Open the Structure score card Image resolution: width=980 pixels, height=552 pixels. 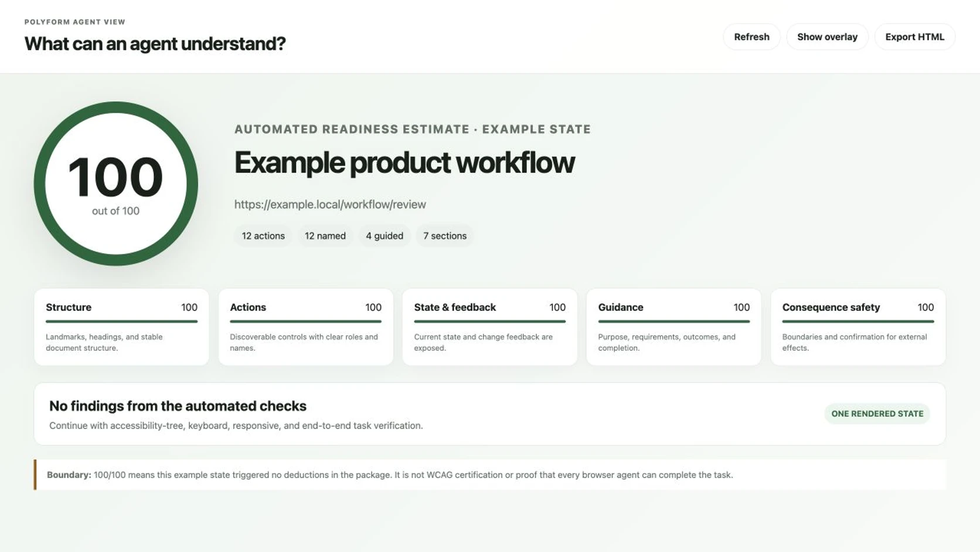point(121,327)
